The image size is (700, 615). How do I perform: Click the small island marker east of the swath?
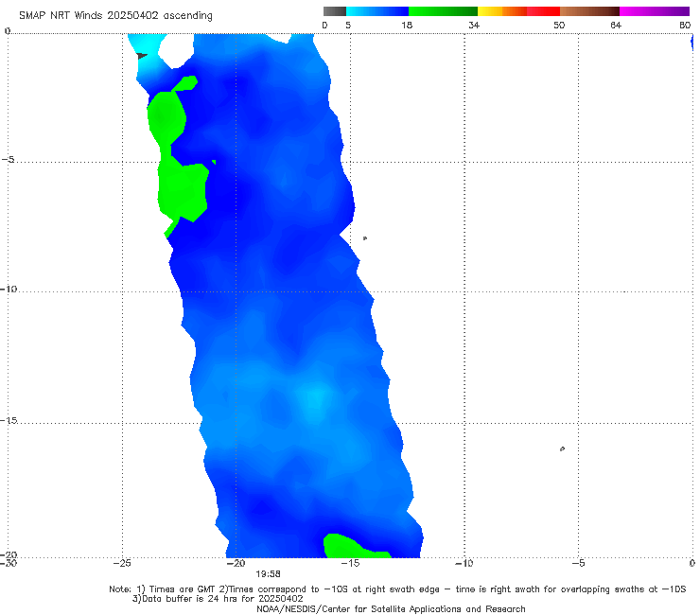coord(365,238)
